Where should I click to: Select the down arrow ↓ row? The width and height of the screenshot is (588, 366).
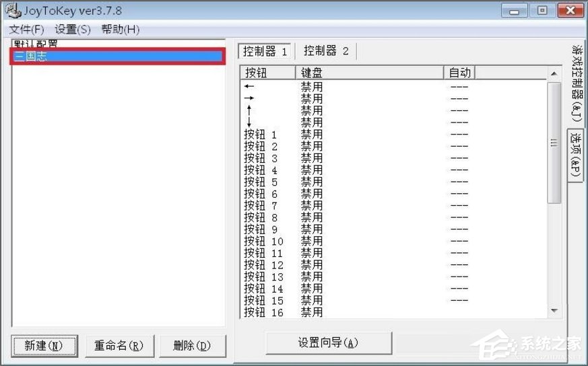pyautogui.click(x=393, y=122)
